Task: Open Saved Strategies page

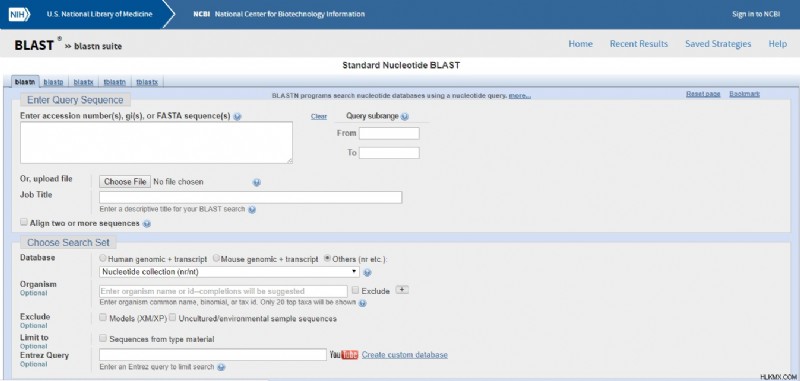Action: click(718, 44)
